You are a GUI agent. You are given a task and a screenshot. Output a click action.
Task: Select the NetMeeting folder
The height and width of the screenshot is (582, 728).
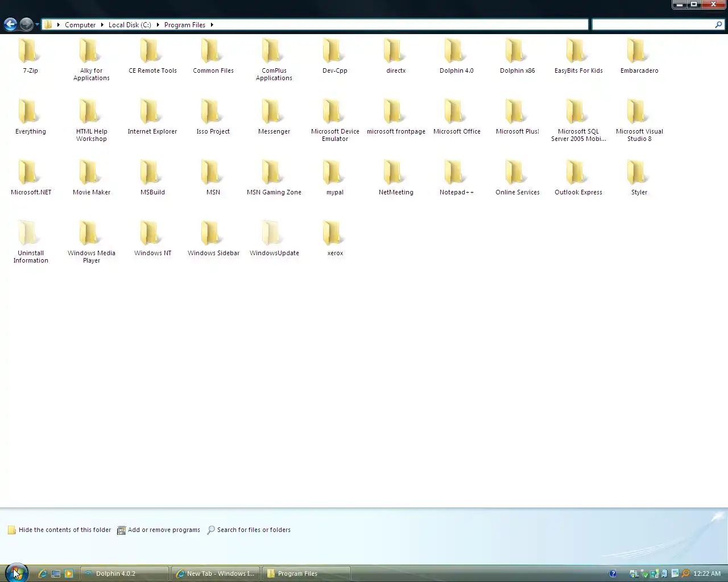coord(396,177)
